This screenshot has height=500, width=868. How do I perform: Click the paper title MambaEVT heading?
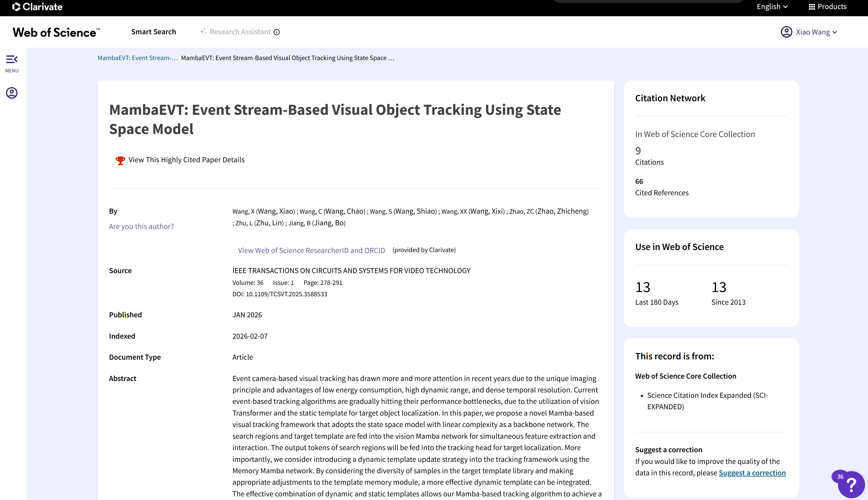pyautogui.click(x=335, y=120)
